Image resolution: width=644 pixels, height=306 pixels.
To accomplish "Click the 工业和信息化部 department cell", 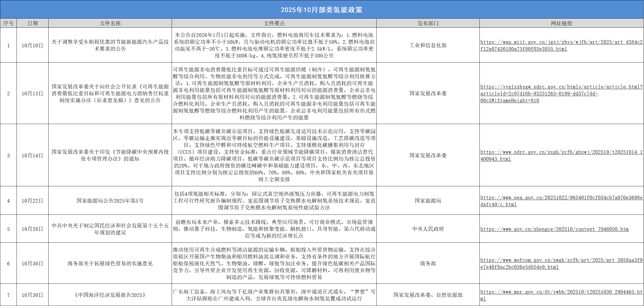I will (x=428, y=45).
